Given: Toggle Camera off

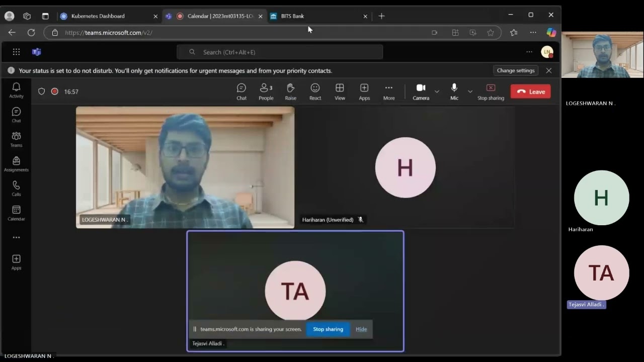Looking at the screenshot, I should (421, 92).
